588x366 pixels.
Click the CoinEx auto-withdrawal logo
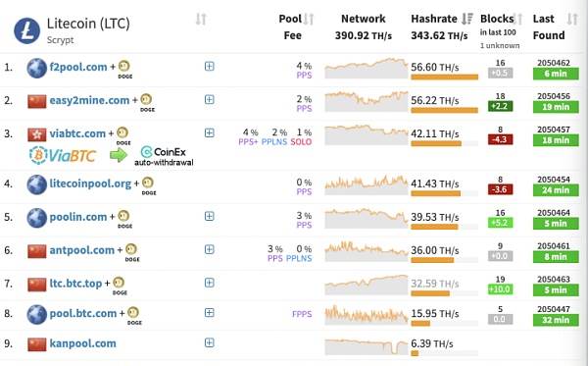pyautogui.click(x=164, y=156)
